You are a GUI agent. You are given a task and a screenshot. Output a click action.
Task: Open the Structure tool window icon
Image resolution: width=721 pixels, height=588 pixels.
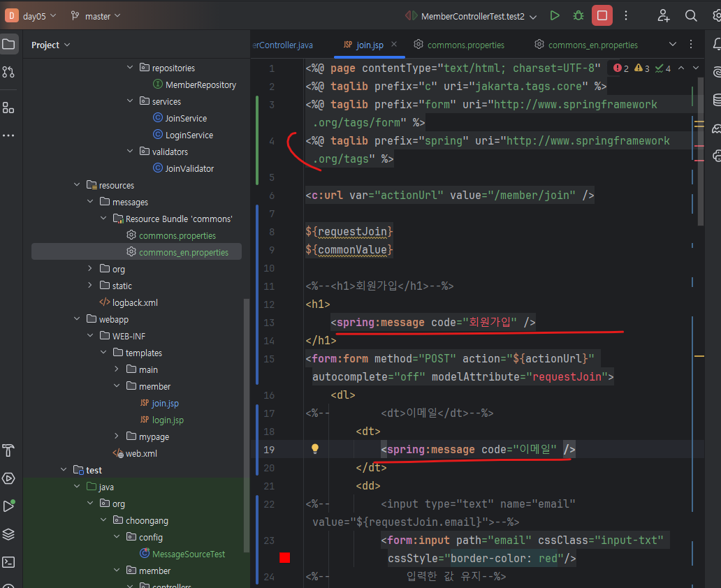click(8, 108)
